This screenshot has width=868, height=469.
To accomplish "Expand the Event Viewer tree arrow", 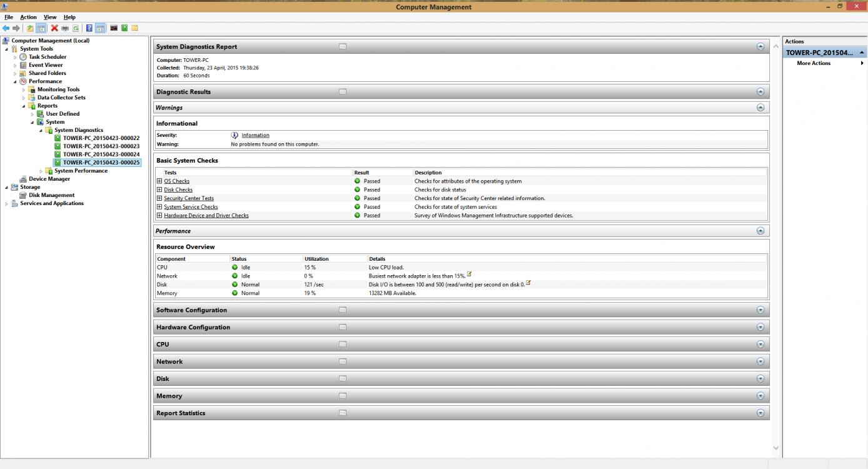I will click(15, 65).
